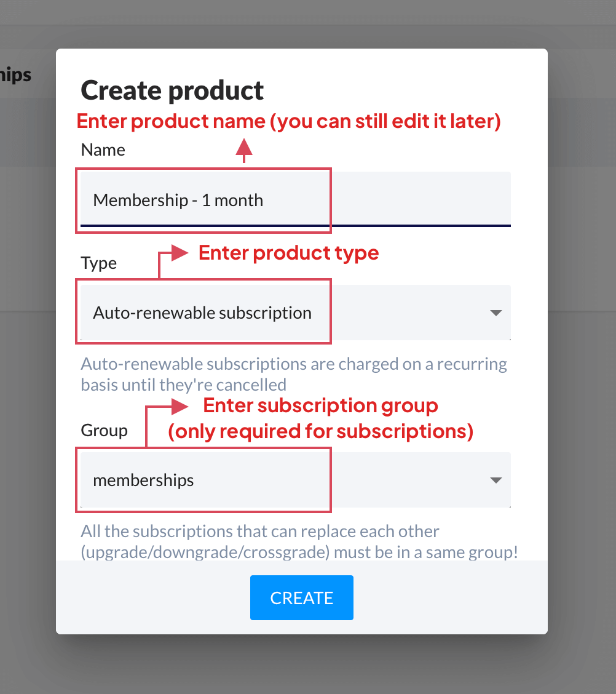Click the red arrow pointing to 'Enter product type'
Screen dimensions: 616x694
pyautogui.click(x=178, y=253)
